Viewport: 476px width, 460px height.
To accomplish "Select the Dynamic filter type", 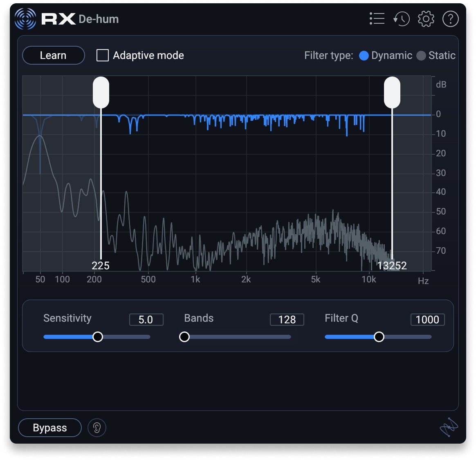I will point(364,56).
